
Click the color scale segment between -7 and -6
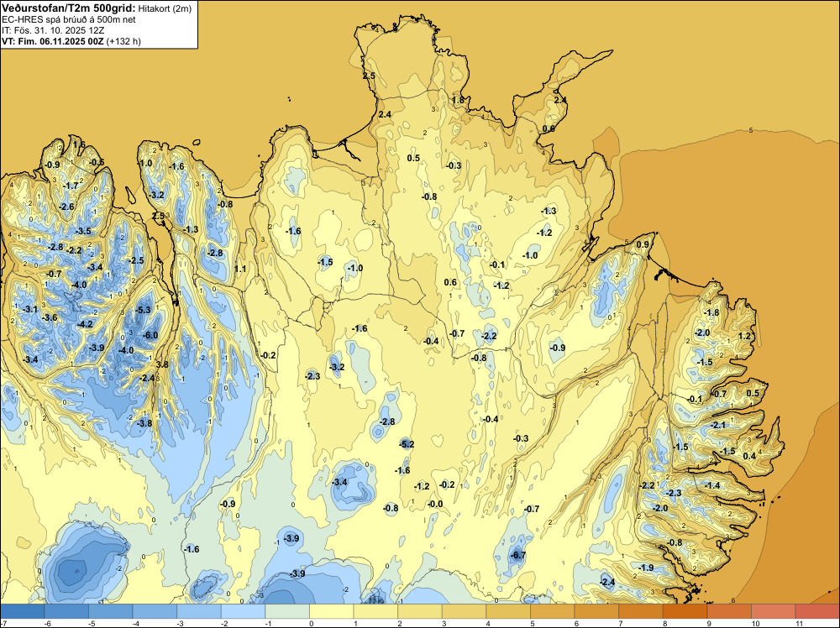(x=22, y=611)
